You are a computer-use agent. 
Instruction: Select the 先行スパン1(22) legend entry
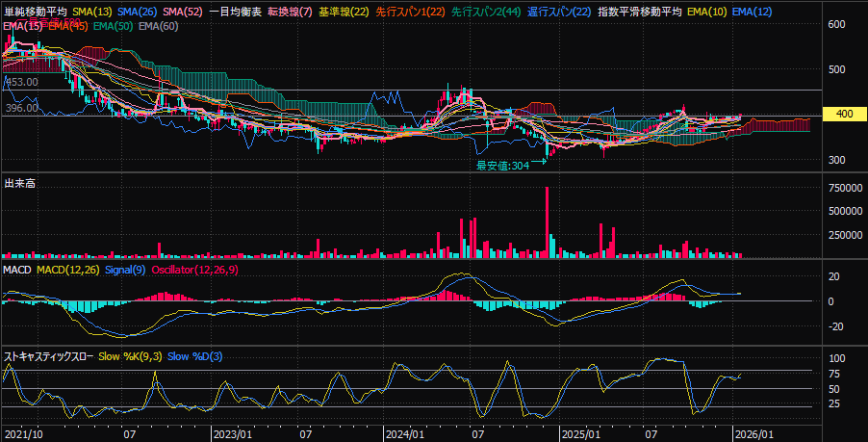(x=409, y=12)
